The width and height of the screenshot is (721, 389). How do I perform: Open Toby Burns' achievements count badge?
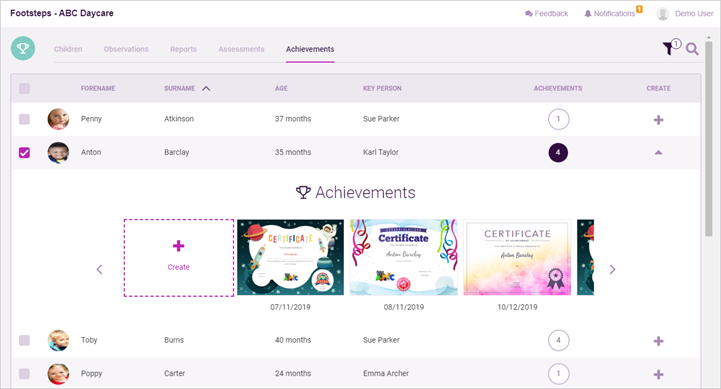click(x=558, y=340)
